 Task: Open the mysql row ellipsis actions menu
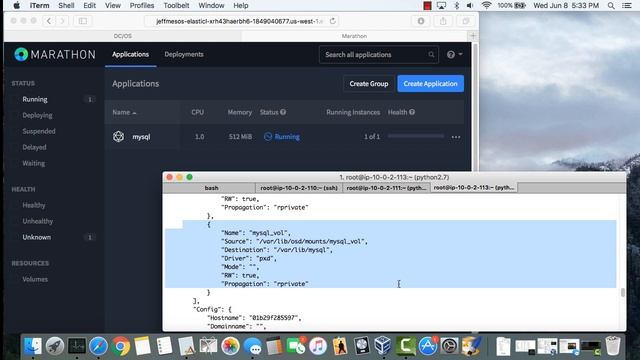click(456, 137)
